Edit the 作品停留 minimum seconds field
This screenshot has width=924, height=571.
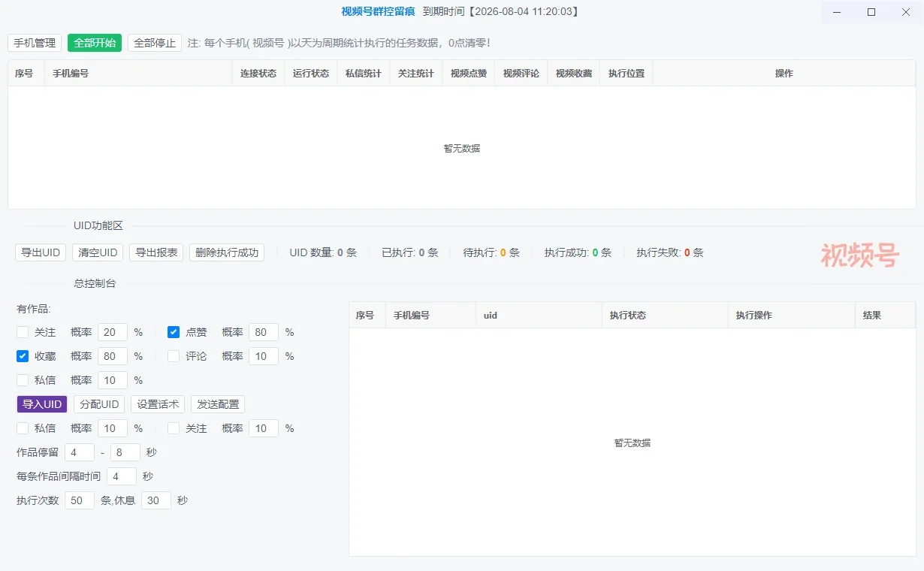click(x=80, y=452)
